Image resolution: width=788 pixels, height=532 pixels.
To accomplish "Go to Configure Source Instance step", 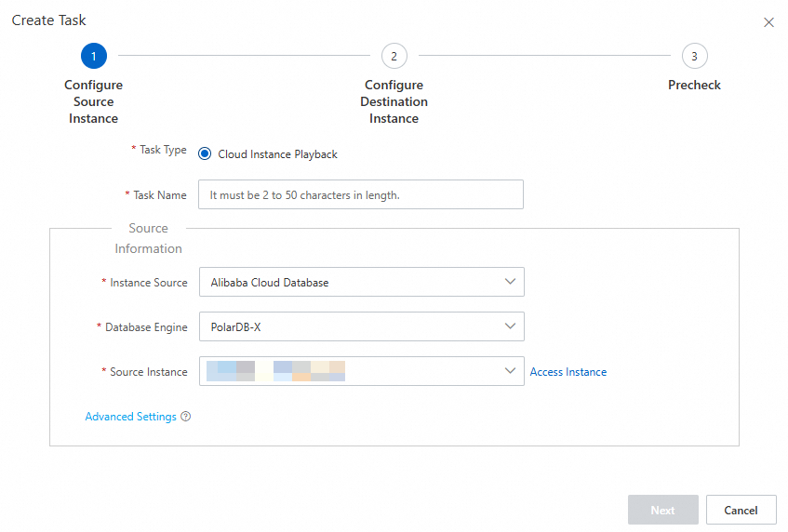I will pyautogui.click(x=93, y=101).
